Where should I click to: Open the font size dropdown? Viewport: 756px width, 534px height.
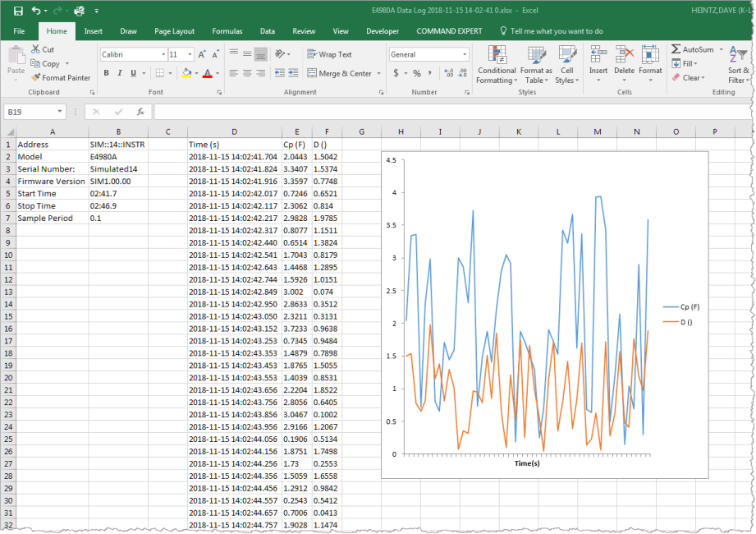point(190,54)
